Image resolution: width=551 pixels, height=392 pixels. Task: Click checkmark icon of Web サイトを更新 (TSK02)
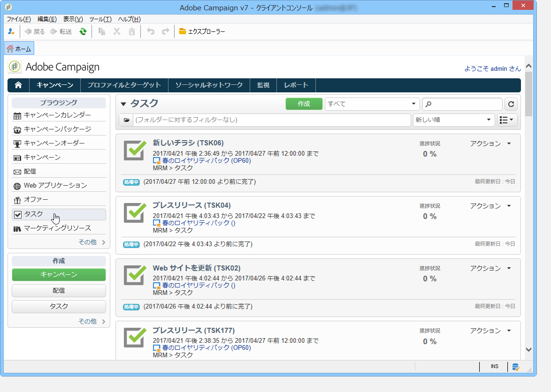[x=135, y=275]
